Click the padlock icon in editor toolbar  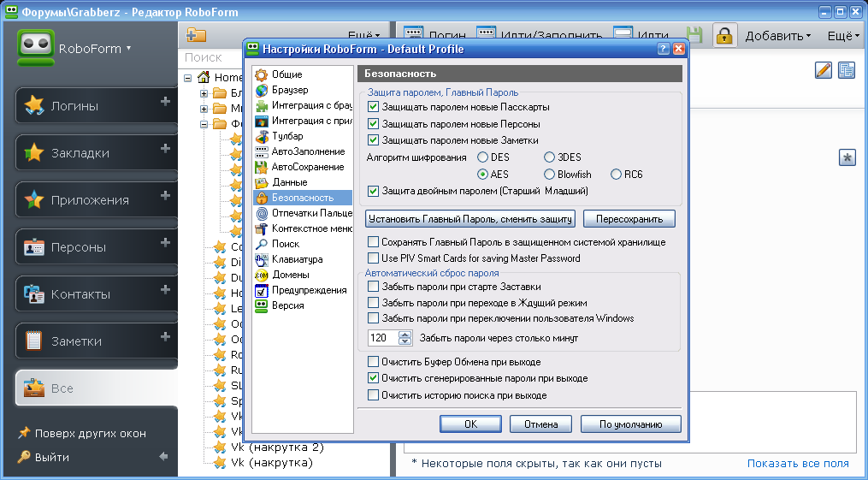pos(724,36)
